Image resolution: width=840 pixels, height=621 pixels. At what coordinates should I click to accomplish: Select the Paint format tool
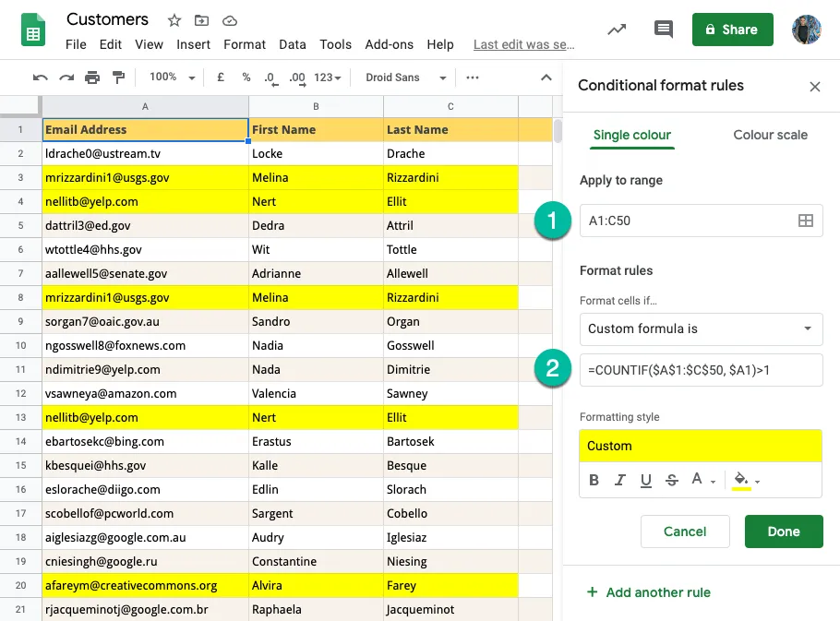[x=115, y=78]
